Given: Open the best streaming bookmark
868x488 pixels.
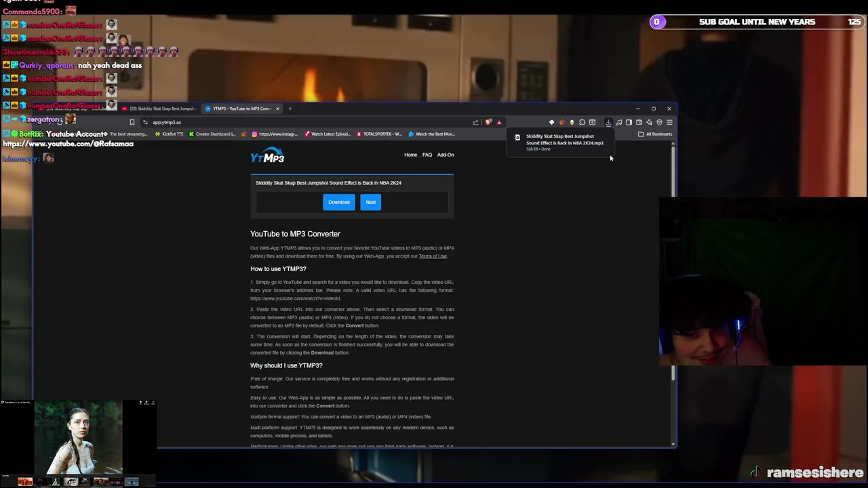Looking at the screenshot, I should pos(127,134).
